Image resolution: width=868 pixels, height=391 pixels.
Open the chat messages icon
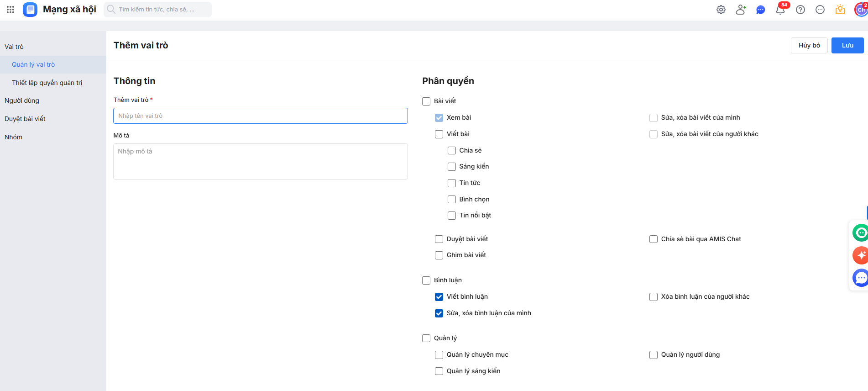pos(760,10)
